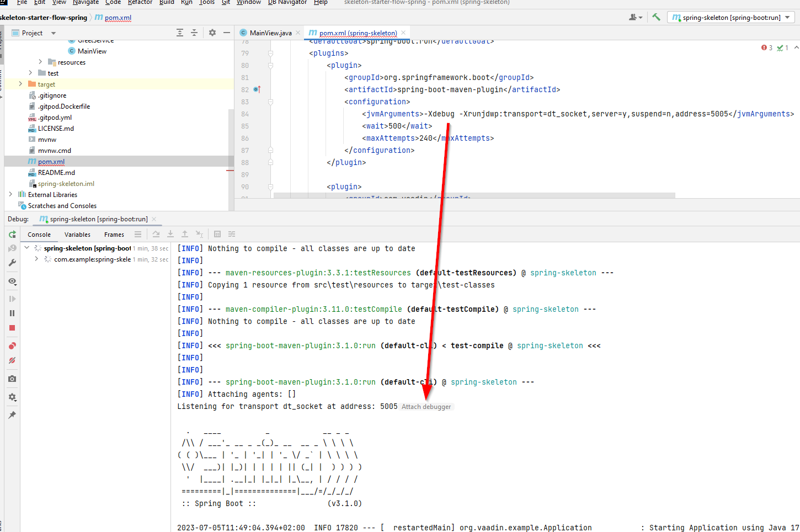Open View Breakpoints dialog

[12, 346]
